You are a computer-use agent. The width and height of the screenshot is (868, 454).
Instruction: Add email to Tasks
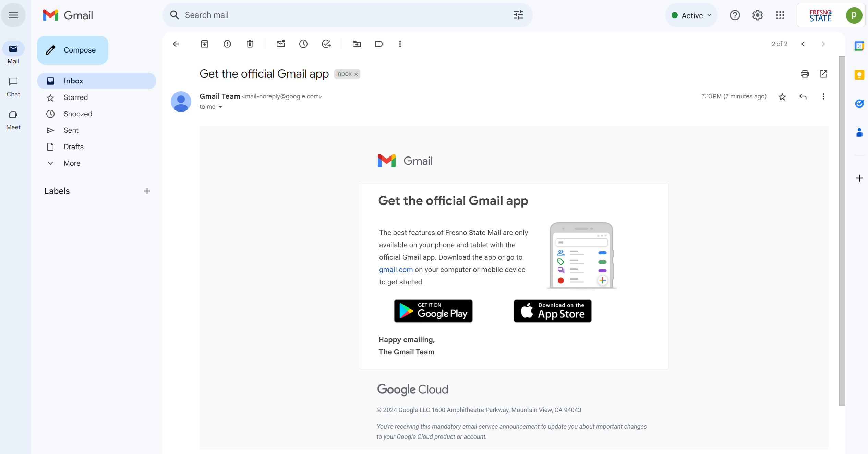326,44
